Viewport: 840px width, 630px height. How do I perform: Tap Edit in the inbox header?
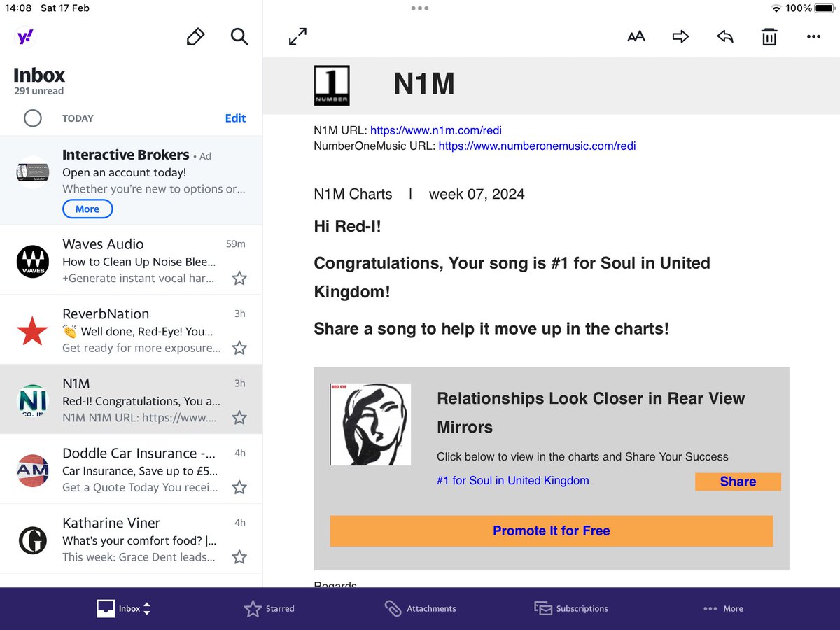point(235,118)
